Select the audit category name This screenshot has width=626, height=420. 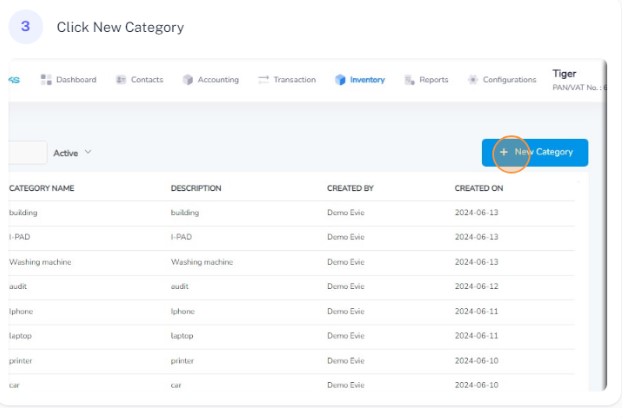[18, 286]
